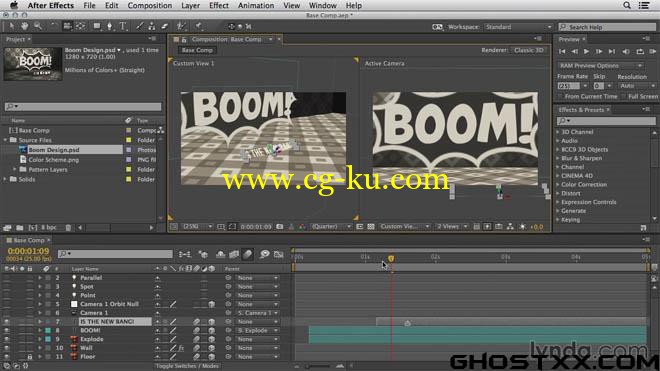Viewport: 660px width, 371px height.
Task: Open RAM Preview Options dropdown
Action: [601, 66]
